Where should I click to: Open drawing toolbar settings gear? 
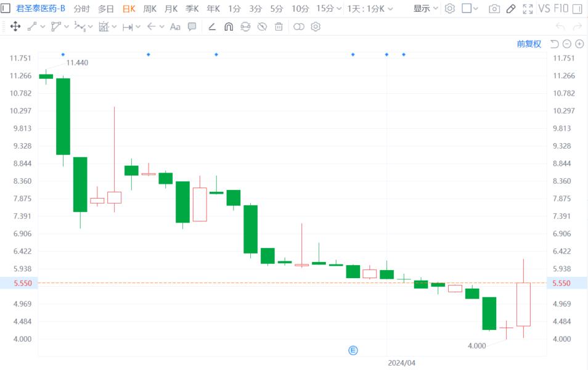pos(316,27)
